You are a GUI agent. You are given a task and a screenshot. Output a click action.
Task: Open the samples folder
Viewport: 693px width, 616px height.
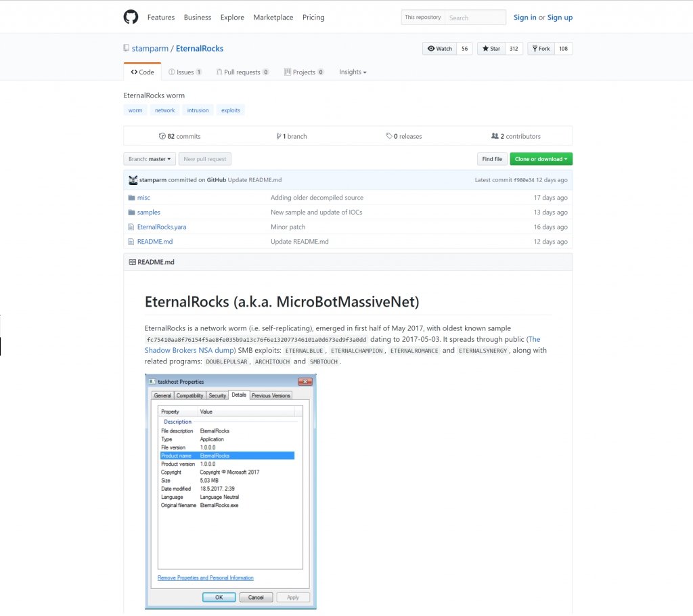click(148, 213)
